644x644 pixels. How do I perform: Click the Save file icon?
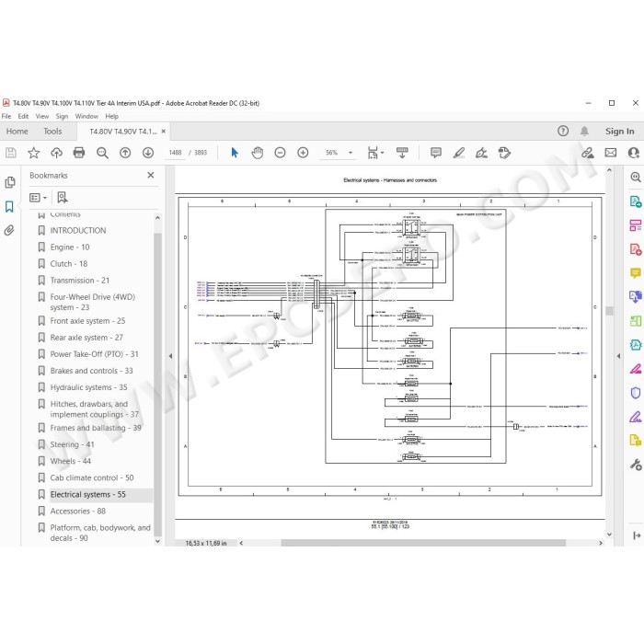[x=11, y=153]
